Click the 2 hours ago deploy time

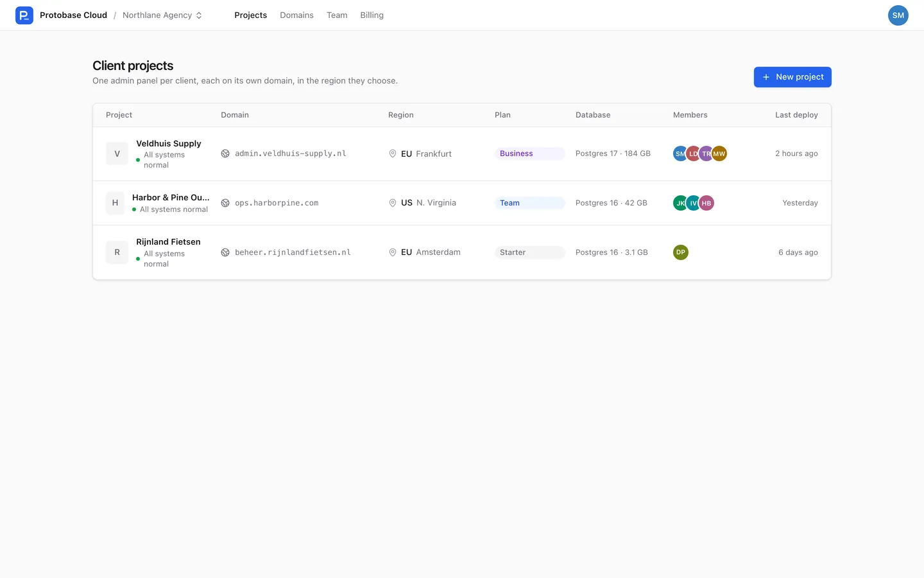point(796,153)
